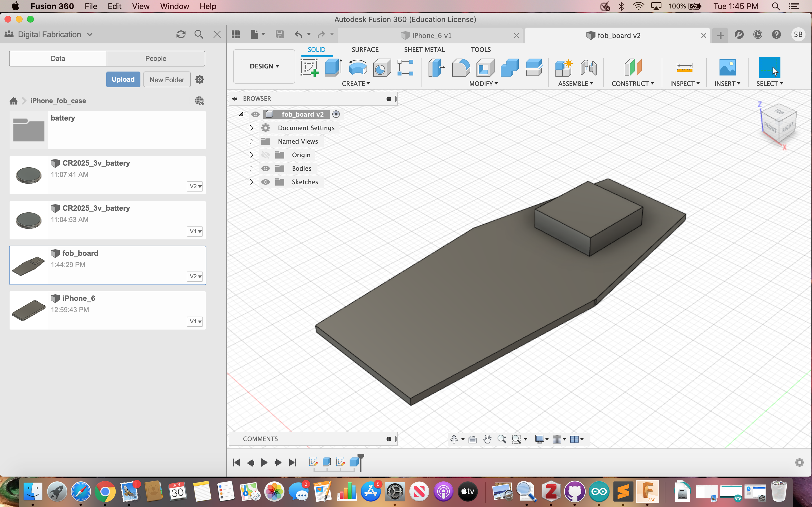Toggle visibility of Bodies folder

point(265,168)
